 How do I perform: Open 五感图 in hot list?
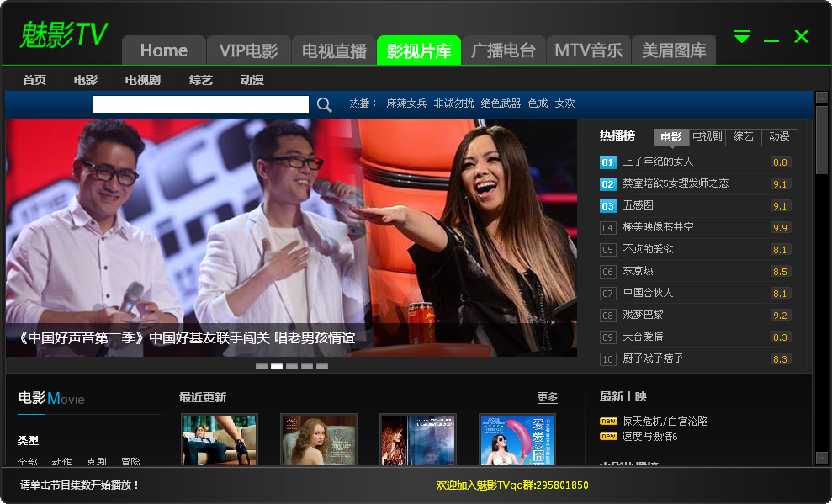[x=638, y=205]
